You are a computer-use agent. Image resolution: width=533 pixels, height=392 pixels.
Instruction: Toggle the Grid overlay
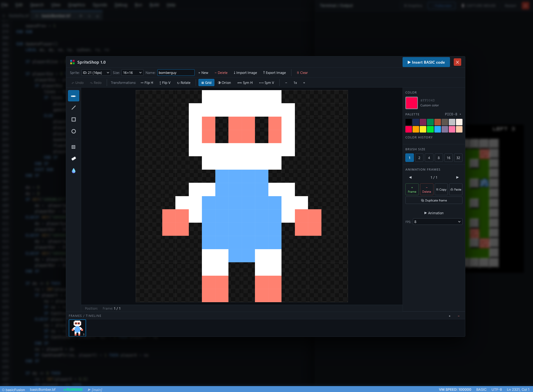206,83
